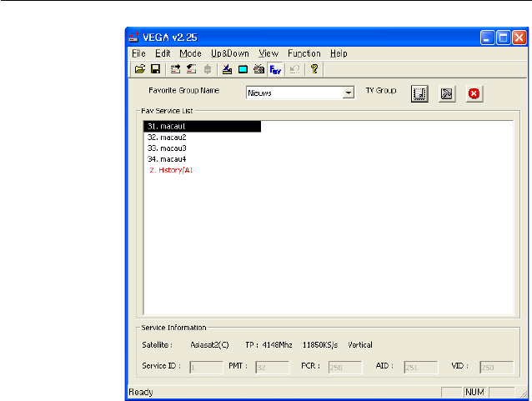
Task: Click the 'Ready' status bar text
Action: click(x=141, y=392)
